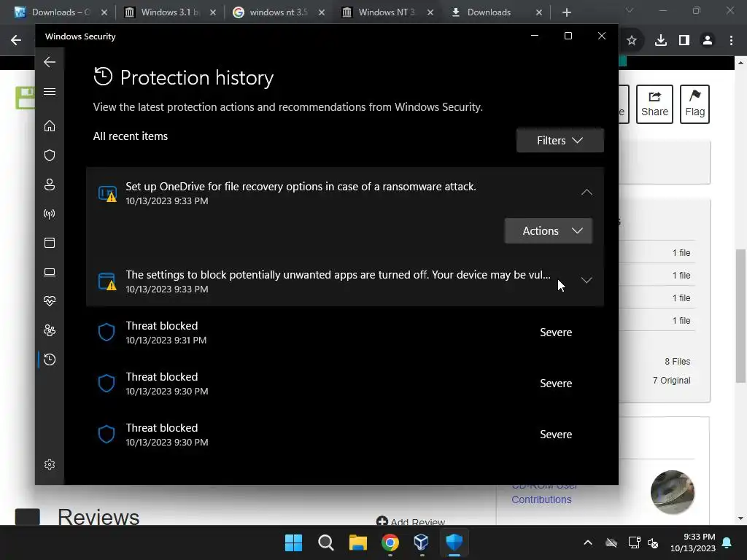The image size is (747, 560).
Task: Collapse the OneDrive ransomware recommendation
Action: (x=587, y=192)
